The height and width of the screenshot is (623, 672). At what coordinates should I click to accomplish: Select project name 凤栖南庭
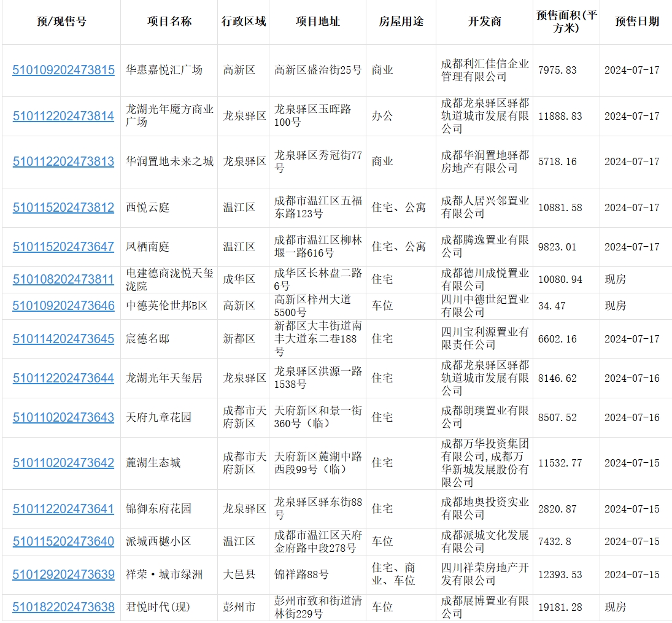pyautogui.click(x=147, y=247)
